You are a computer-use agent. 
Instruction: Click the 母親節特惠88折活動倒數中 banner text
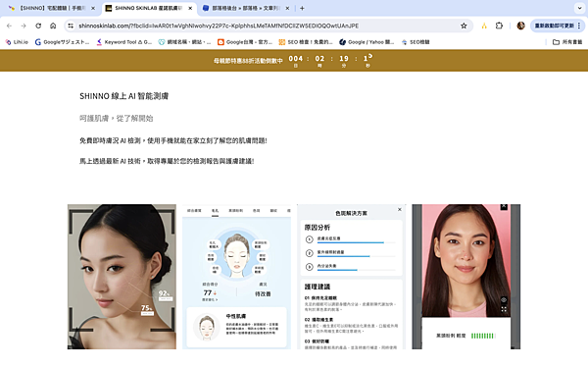coord(248,61)
